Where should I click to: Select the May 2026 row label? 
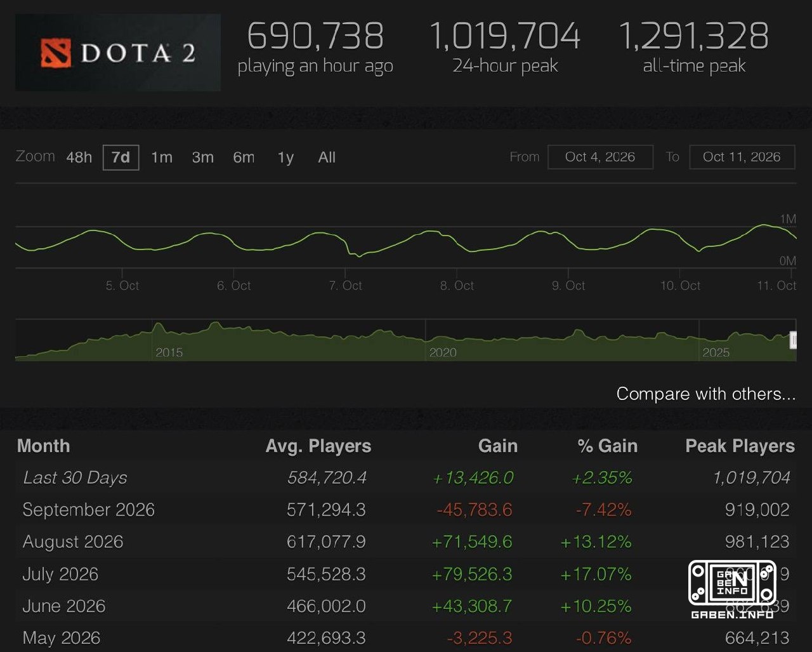[x=62, y=637]
